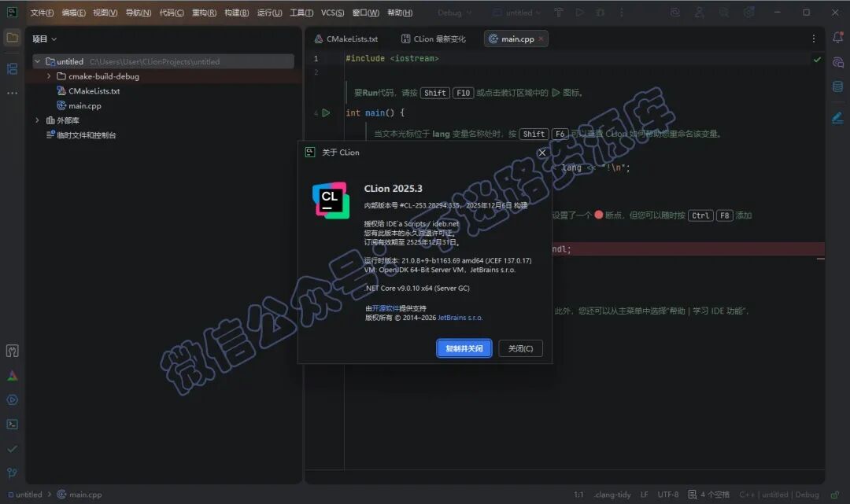Click C++ | untitled | Debug status entry
Screen dimensions: 850x504
coord(779,495)
